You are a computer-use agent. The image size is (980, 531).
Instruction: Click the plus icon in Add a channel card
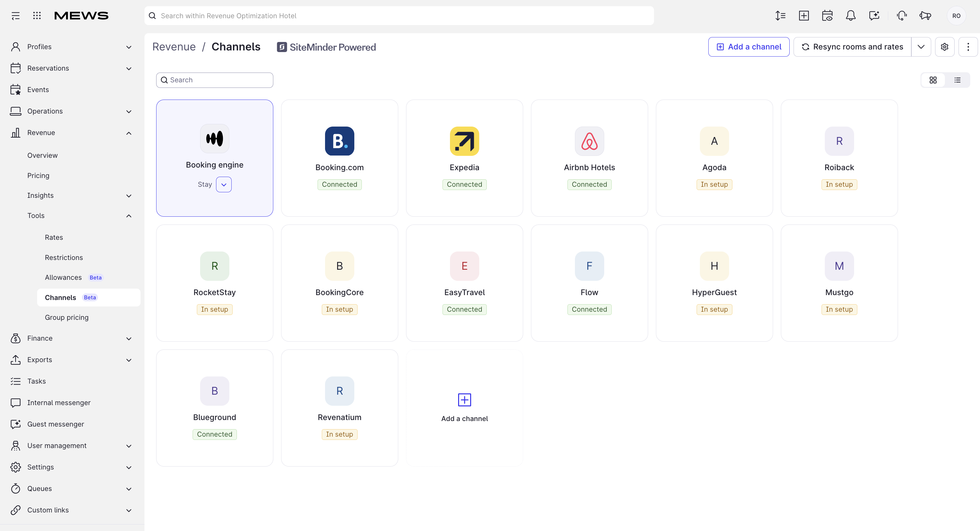click(x=465, y=400)
